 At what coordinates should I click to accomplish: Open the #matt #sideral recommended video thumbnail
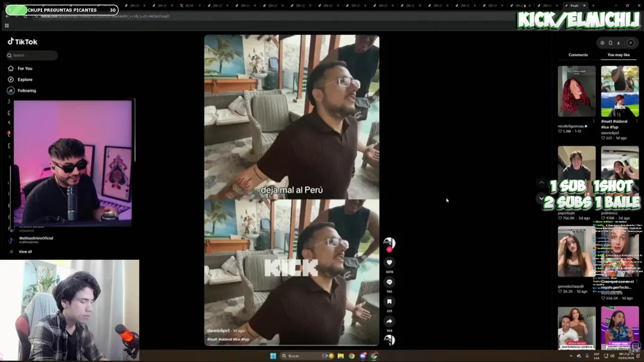pos(620,92)
